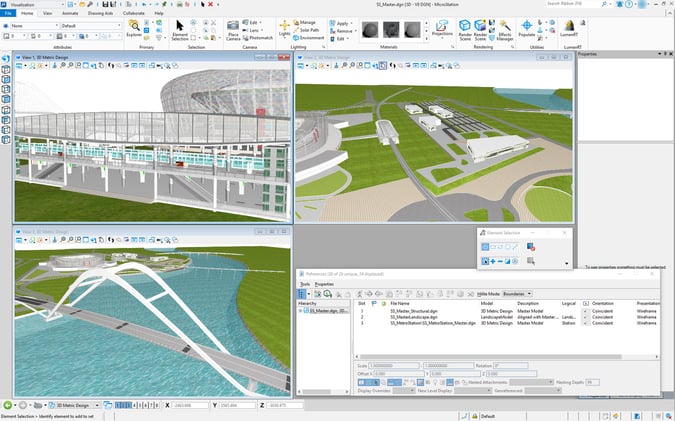Click the Populate utility tool
The image size is (675, 421).
[526, 28]
